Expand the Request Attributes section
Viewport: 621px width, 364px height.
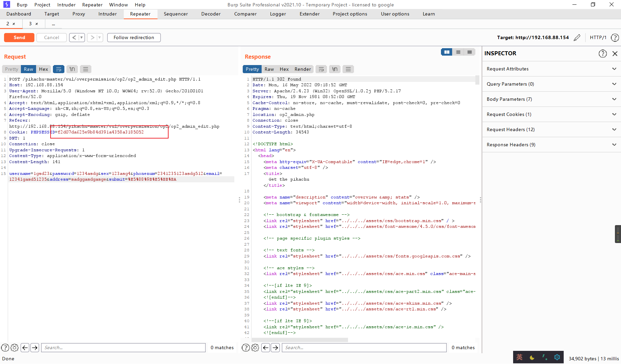pos(551,69)
